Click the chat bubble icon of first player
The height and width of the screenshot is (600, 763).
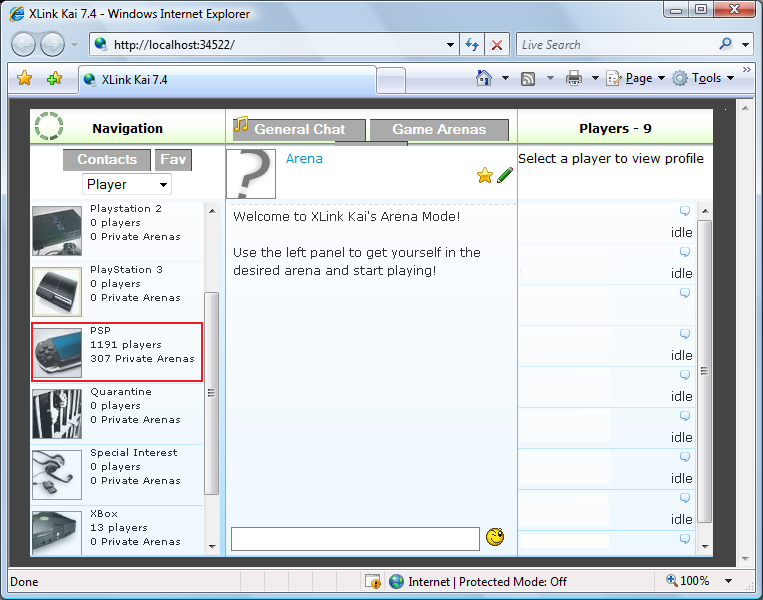tap(685, 211)
